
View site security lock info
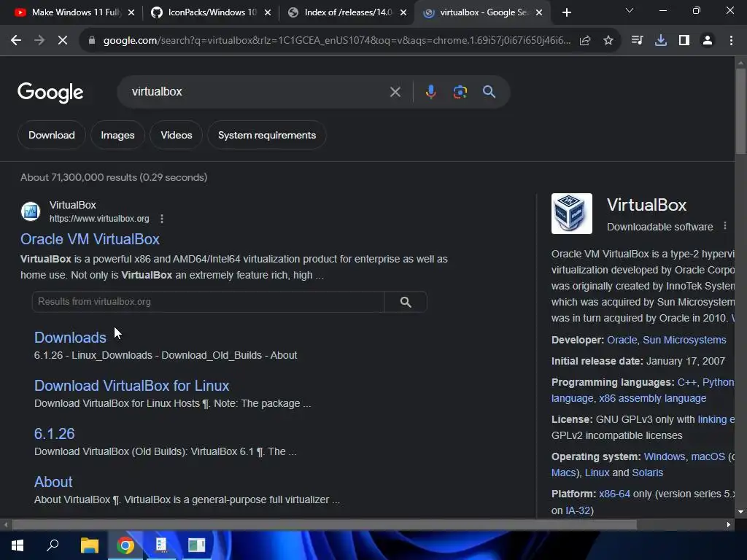pyautogui.click(x=91, y=41)
